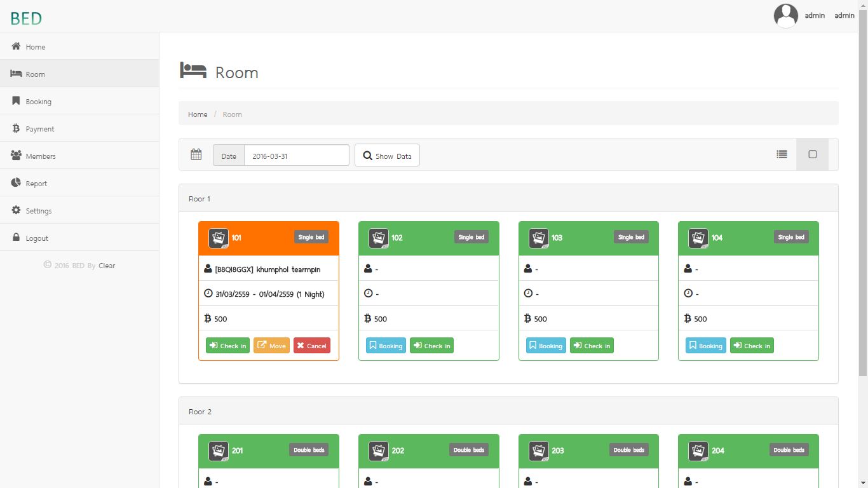Click room 102 image thumbnail
Viewport: 868px width, 488px height.
[x=379, y=238]
